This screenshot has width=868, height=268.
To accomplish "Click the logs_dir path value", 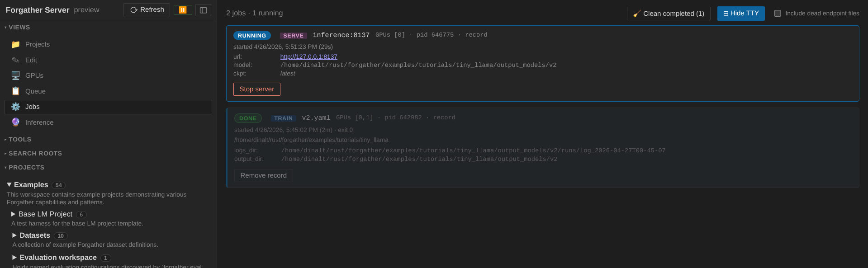I will (474, 150).
